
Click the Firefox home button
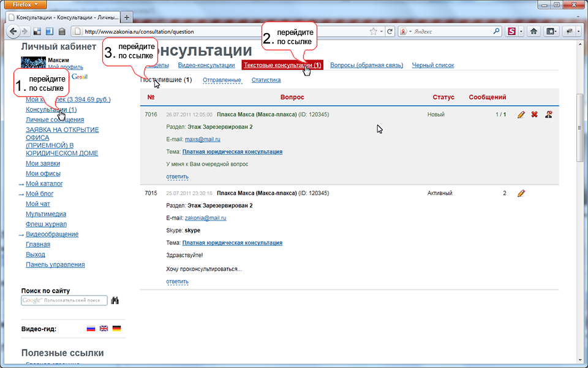click(x=533, y=31)
